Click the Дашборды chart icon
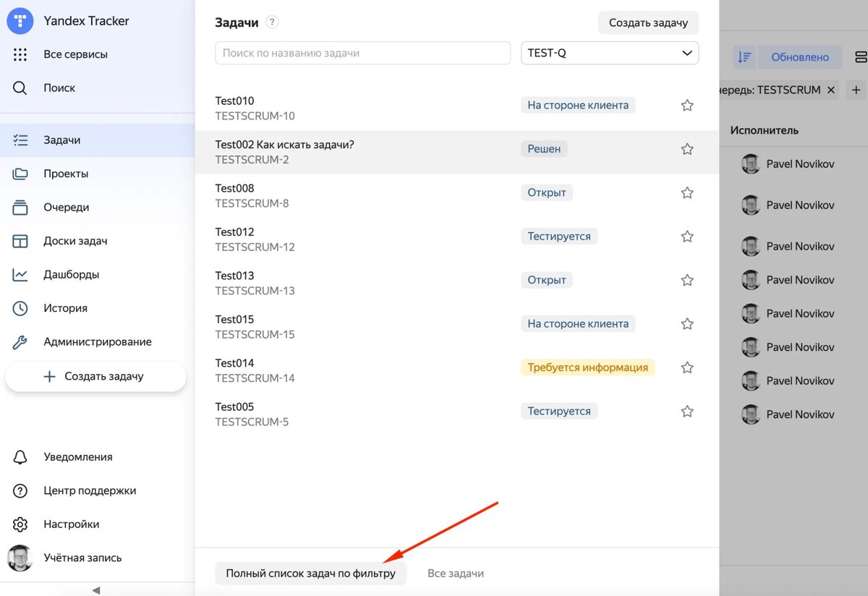 pos(20,274)
